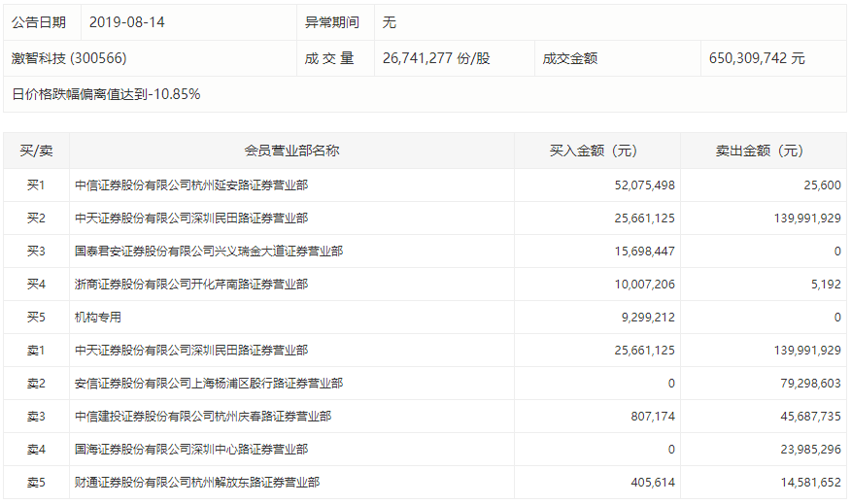Select buy amount 405,614
This screenshot has width=851, height=504.
tap(653, 483)
